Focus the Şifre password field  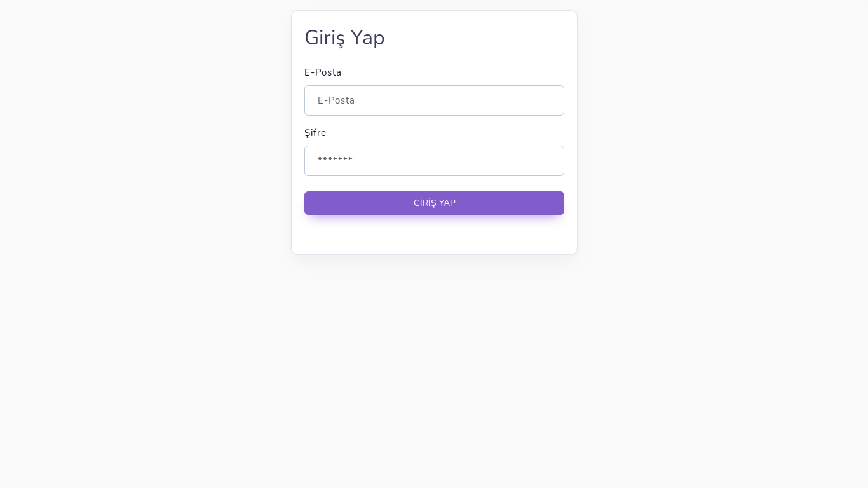coord(434,161)
